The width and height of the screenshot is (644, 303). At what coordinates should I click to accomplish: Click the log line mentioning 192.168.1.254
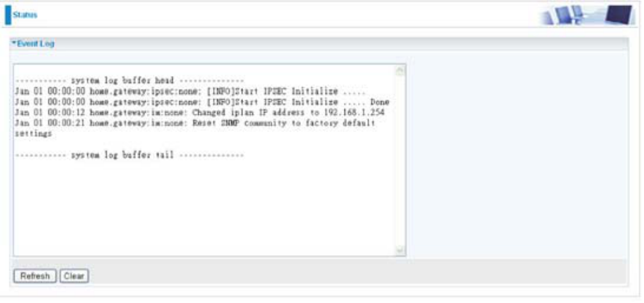(x=200, y=112)
